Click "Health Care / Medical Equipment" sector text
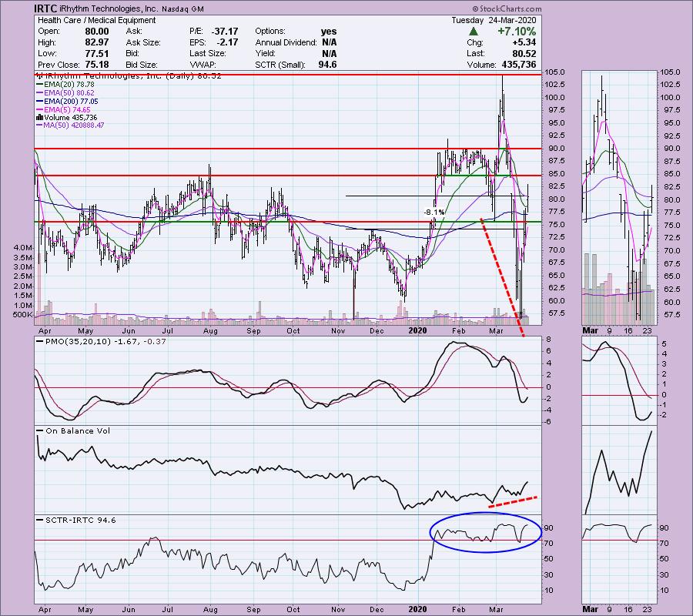This screenshot has width=693, height=616. (97, 20)
